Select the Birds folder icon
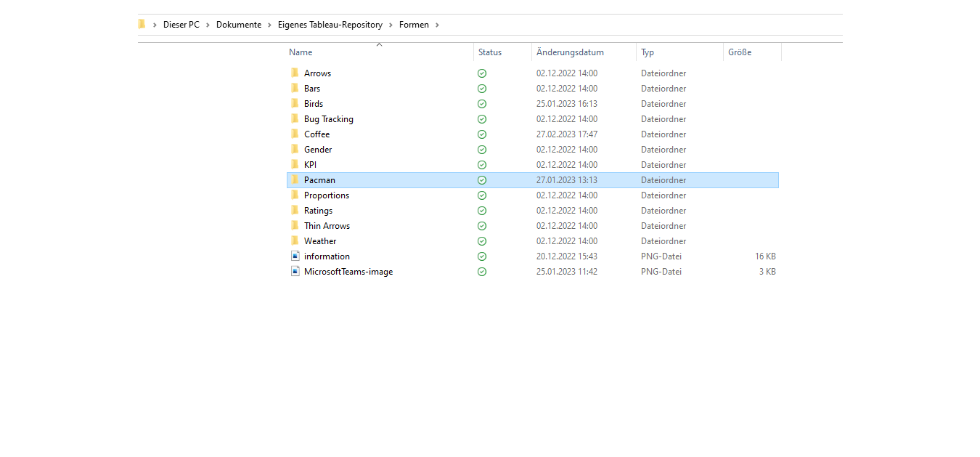Viewport: 980px width, 457px height. pos(295,103)
